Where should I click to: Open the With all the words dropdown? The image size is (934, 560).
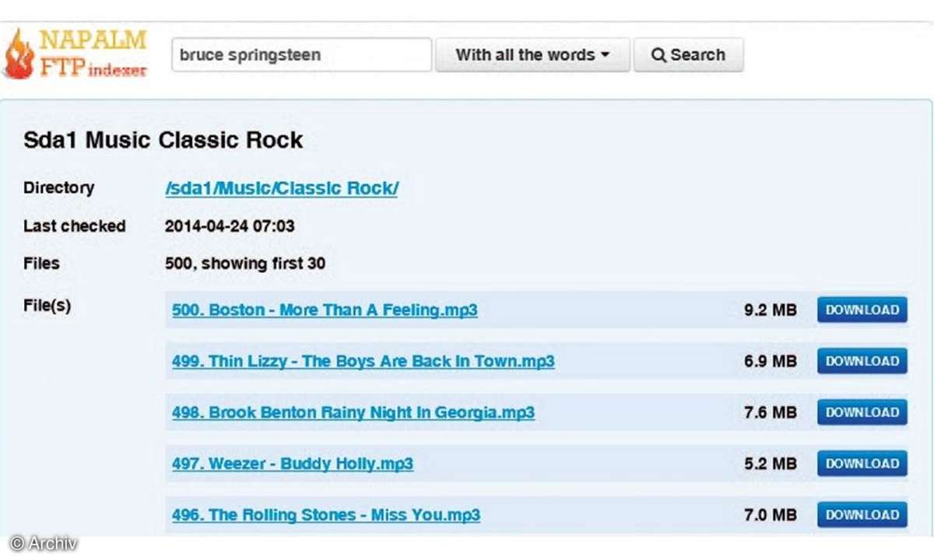[532, 55]
